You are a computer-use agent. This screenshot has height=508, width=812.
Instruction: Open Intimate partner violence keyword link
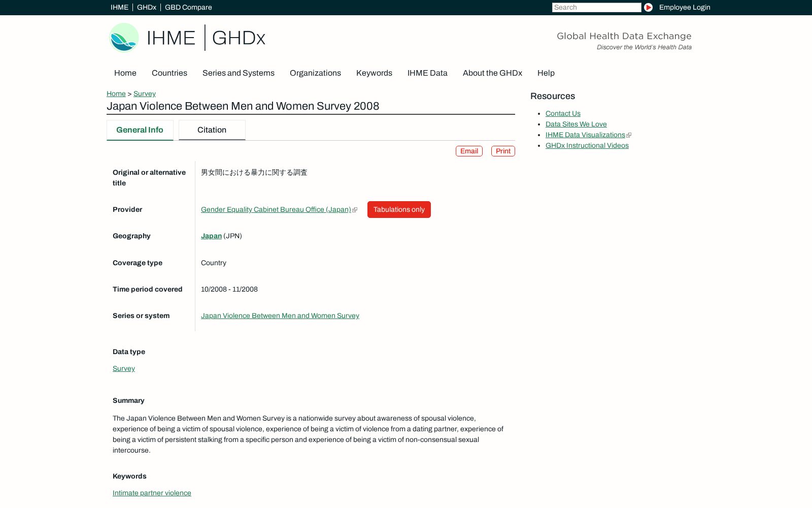152,493
